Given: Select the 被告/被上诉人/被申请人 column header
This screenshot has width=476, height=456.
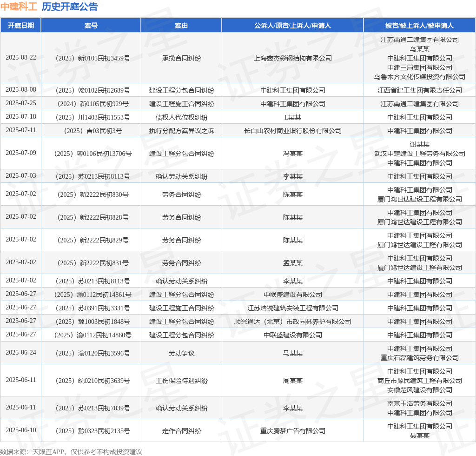Looking at the screenshot, I should point(420,26).
